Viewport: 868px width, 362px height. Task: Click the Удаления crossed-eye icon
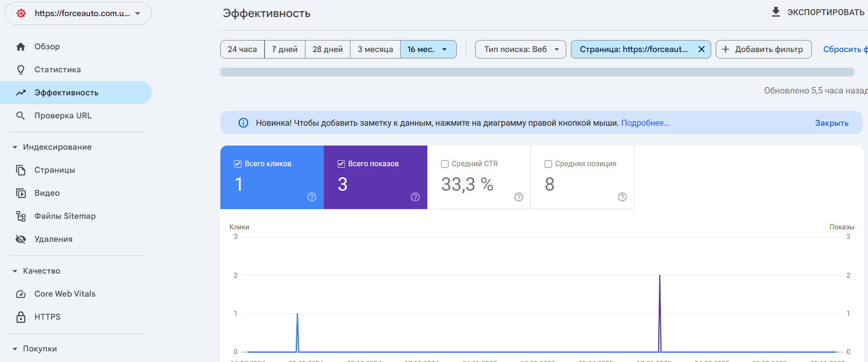coord(21,239)
